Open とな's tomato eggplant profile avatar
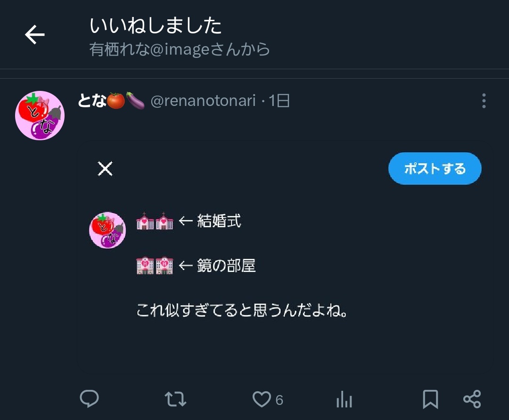 coord(40,115)
